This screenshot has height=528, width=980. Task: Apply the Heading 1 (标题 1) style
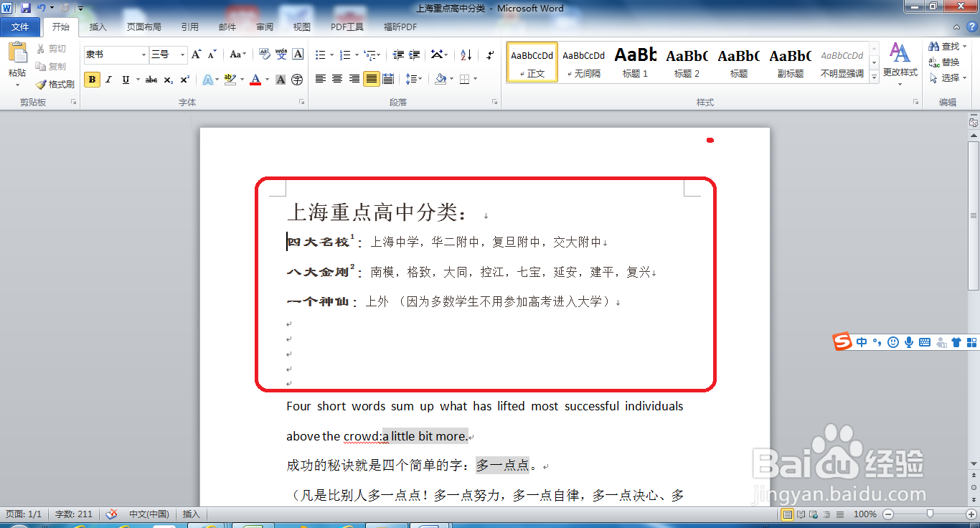[x=635, y=62]
